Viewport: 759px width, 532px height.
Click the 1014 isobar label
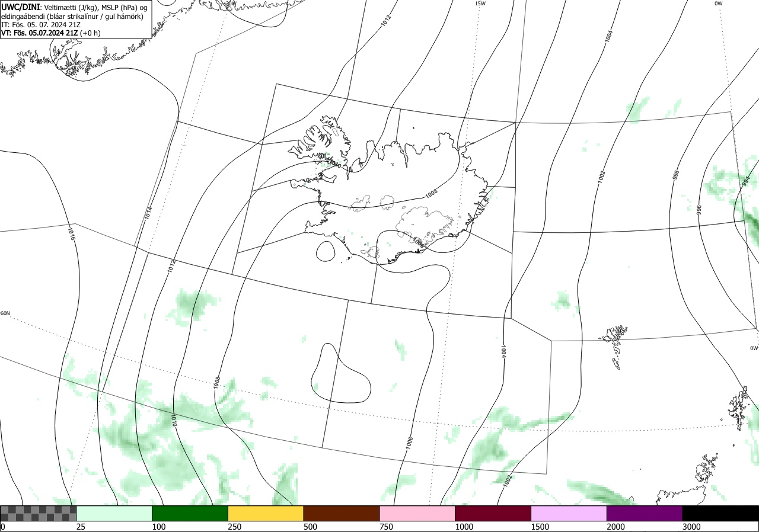pos(148,213)
